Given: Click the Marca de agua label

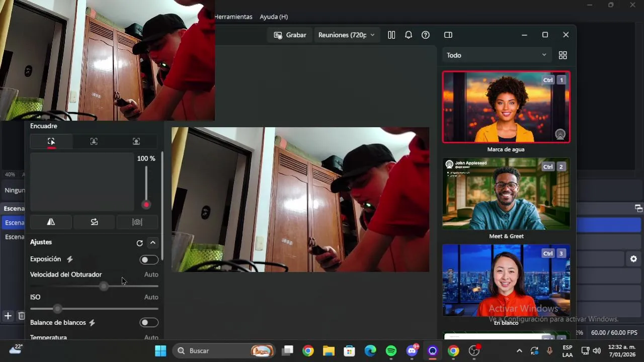Looking at the screenshot, I should 506,149.
